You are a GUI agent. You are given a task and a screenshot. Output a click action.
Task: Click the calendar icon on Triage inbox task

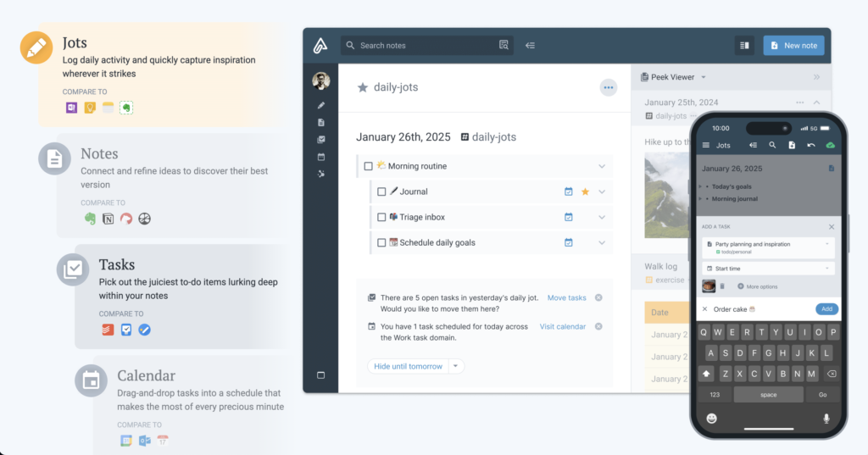[x=569, y=217]
